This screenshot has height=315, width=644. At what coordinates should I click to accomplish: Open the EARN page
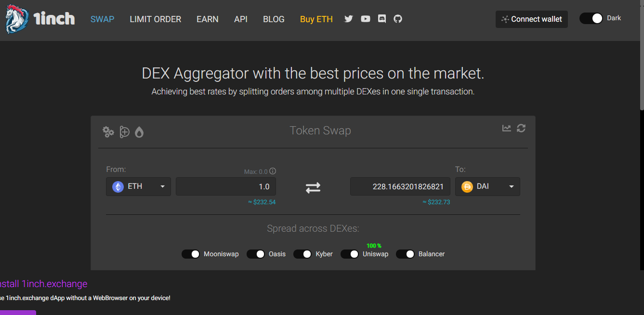click(208, 19)
